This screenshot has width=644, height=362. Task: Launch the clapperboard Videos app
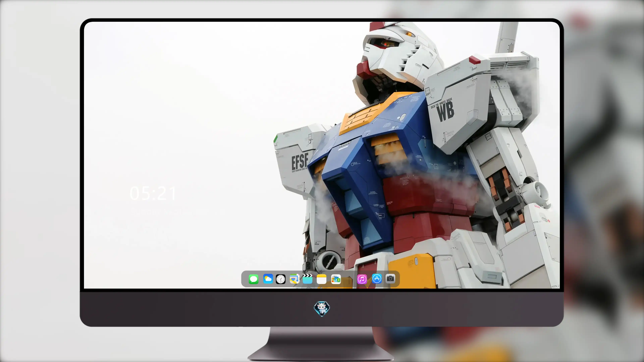(x=308, y=279)
